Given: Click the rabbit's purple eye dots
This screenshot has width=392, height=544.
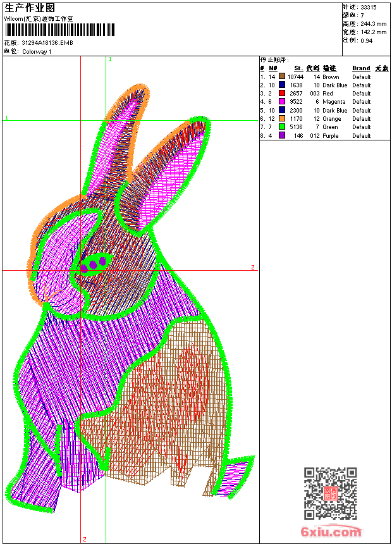Looking at the screenshot, I should (x=94, y=264).
